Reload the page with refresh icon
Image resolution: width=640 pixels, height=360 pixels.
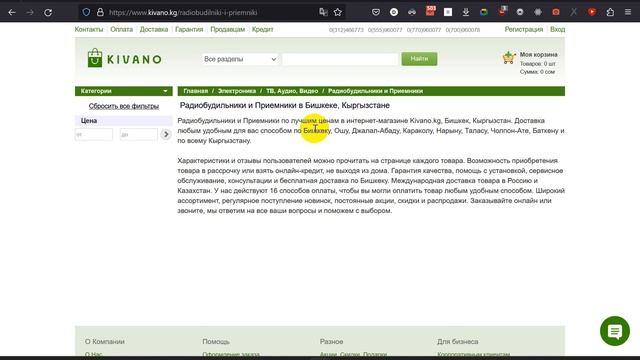(48, 12)
